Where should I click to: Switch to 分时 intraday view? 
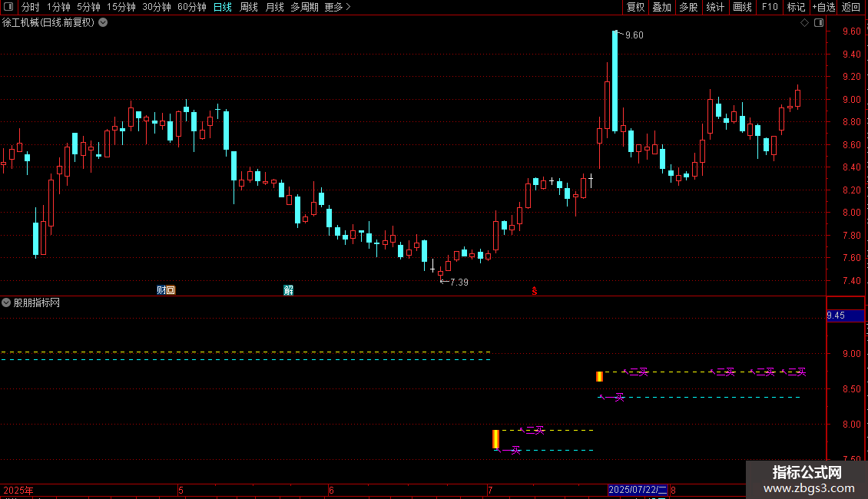(30, 7)
